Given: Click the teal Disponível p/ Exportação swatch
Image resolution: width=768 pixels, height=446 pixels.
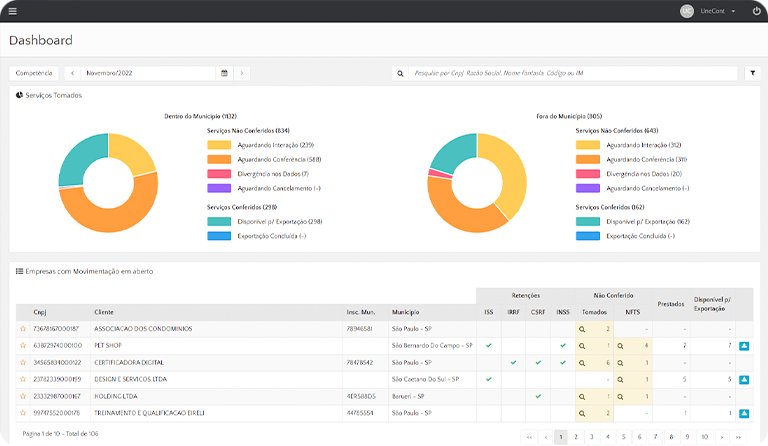Looking at the screenshot, I should point(218,222).
